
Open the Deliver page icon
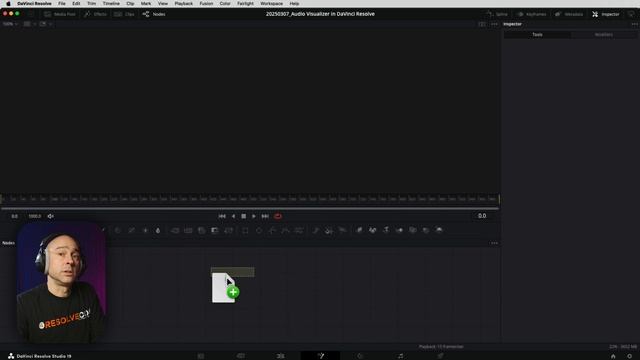[x=440, y=356]
